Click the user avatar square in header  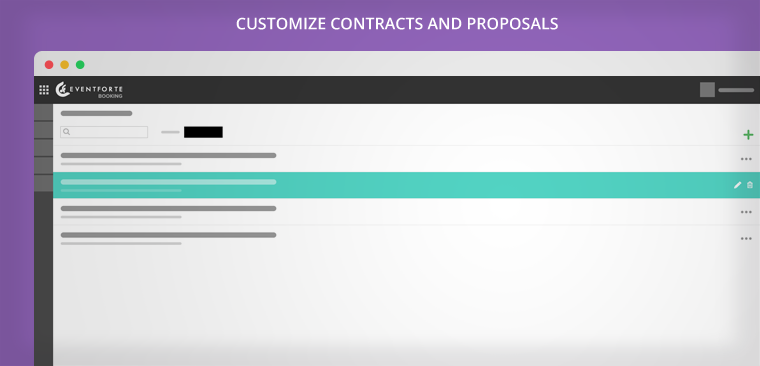pos(707,90)
